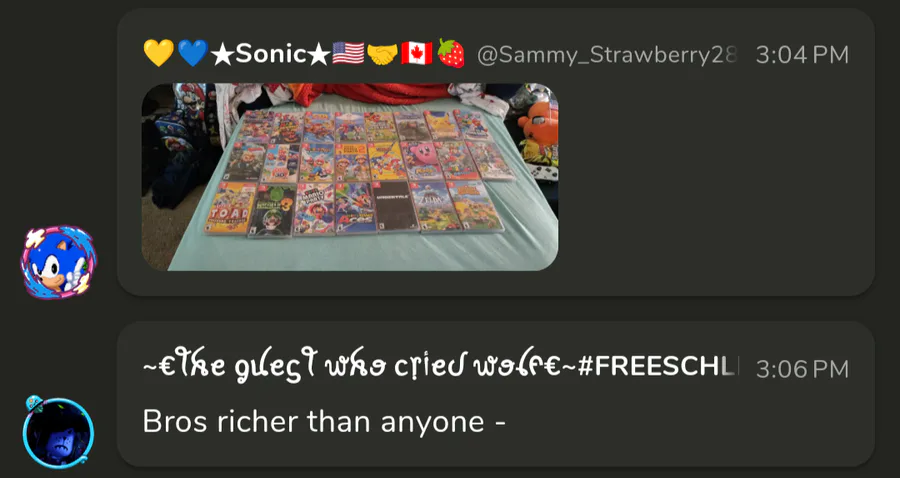Click the US flag emoji
This screenshot has width=900, height=478.
tap(348, 53)
